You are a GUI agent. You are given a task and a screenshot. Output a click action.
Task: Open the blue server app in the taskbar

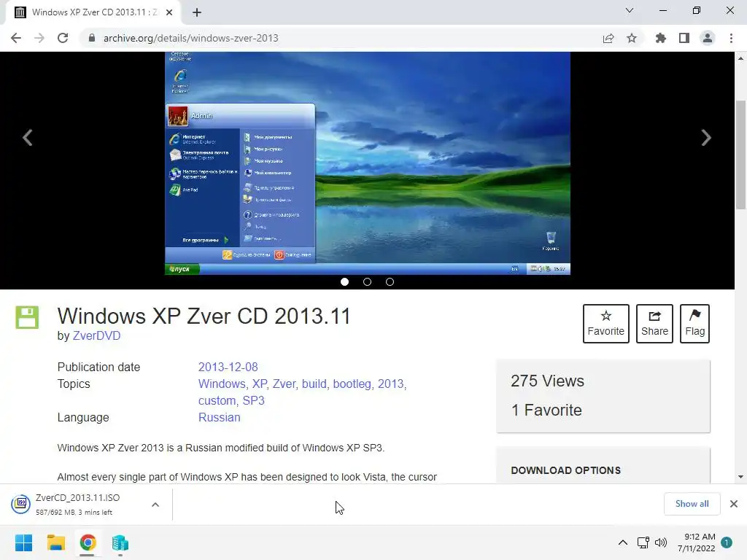pyautogui.click(x=120, y=542)
